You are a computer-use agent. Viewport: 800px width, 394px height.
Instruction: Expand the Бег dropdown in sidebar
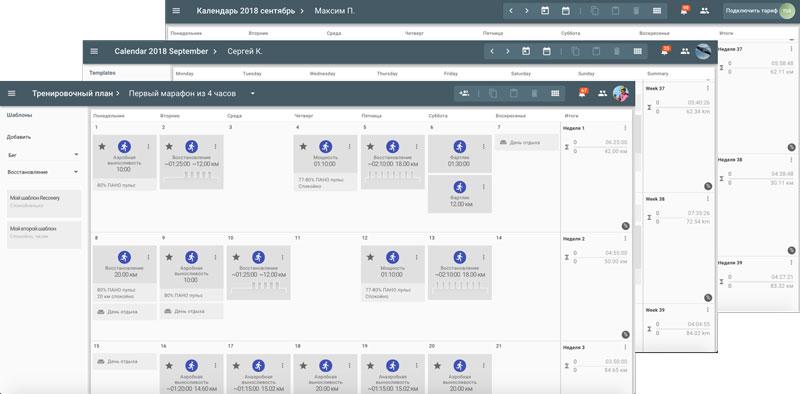76,154
